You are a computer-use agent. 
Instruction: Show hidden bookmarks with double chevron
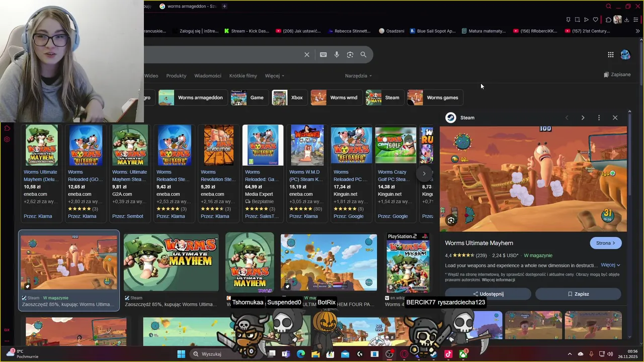coord(637,31)
